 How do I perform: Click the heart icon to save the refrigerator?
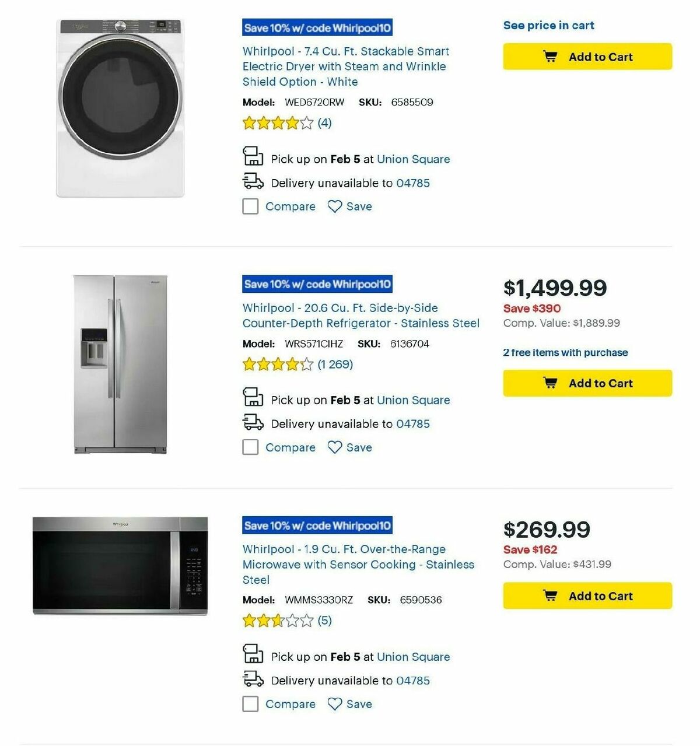click(334, 447)
